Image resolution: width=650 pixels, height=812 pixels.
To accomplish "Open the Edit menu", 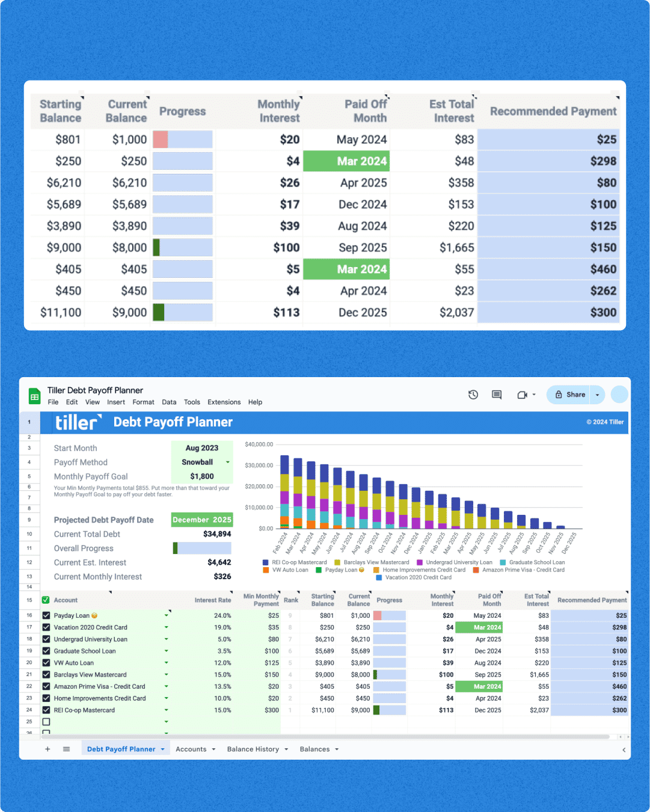I will [x=72, y=402].
